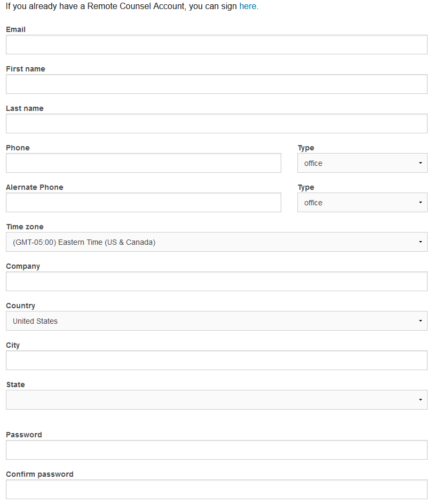Image resolution: width=434 pixels, height=504 pixels.
Task: Click the Password input box
Action: tap(216, 450)
